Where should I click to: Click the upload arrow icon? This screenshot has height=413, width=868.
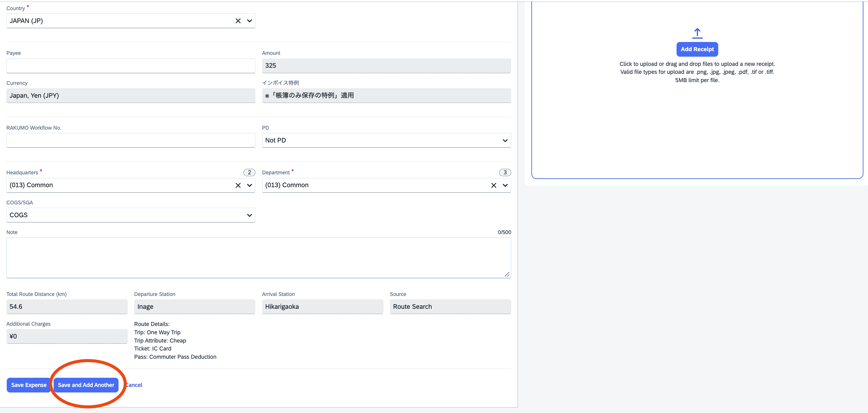click(x=697, y=33)
